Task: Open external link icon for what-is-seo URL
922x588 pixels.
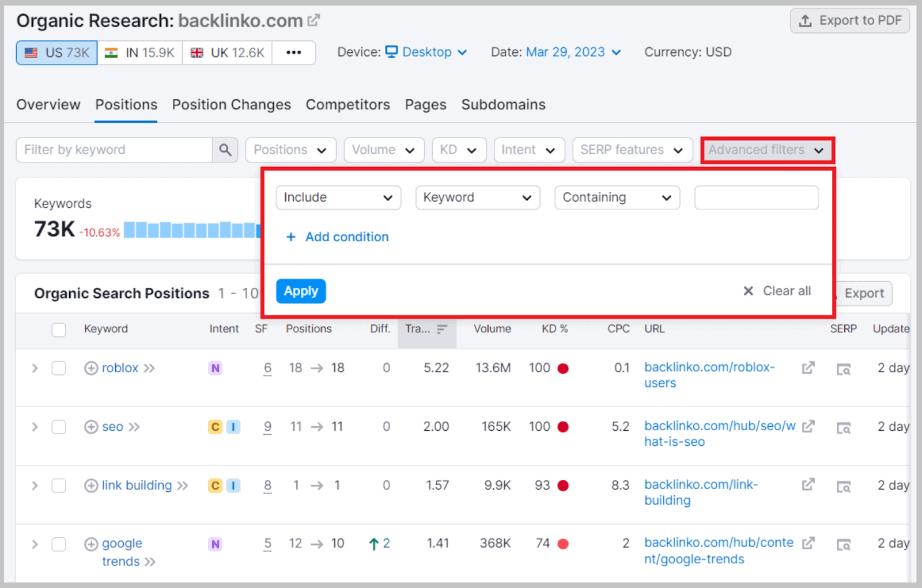Action: pos(808,426)
